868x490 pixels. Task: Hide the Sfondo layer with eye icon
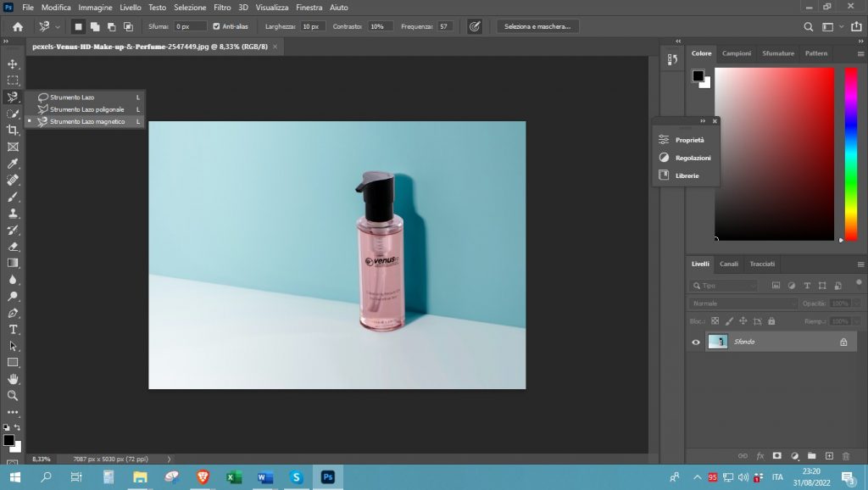(696, 342)
